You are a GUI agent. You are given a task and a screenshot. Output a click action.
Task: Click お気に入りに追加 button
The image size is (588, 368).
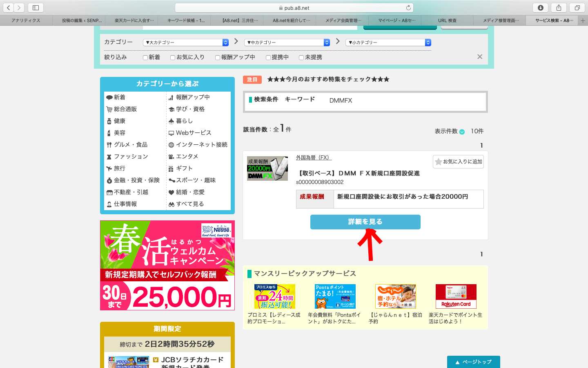(x=458, y=162)
